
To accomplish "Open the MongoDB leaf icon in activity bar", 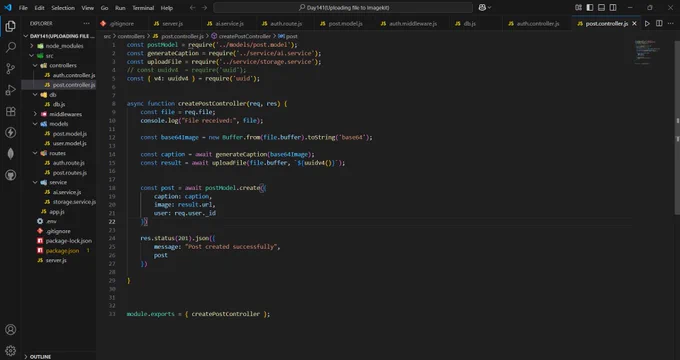I will pos(10,154).
